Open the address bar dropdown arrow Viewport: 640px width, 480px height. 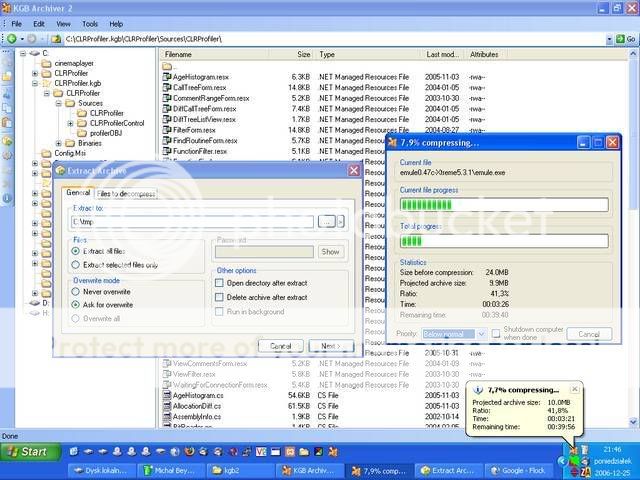[609, 39]
